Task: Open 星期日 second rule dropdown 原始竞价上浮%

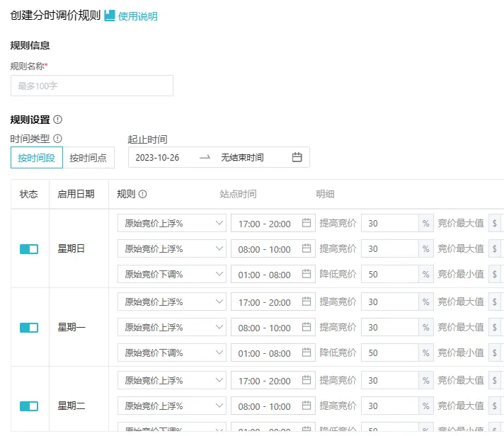Action: point(172,248)
